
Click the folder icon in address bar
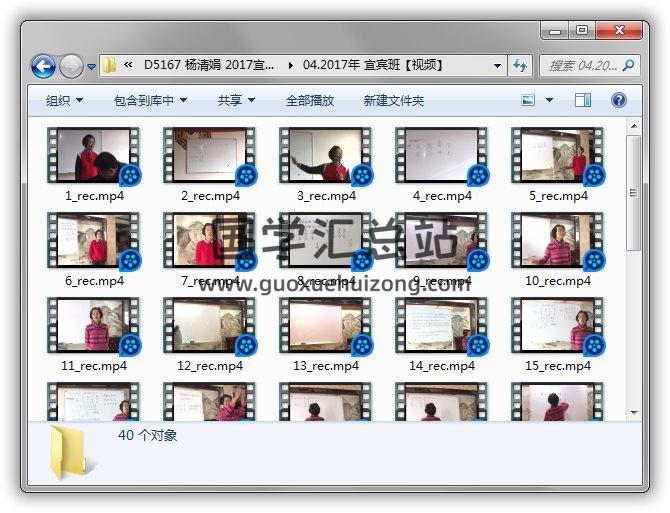point(109,65)
